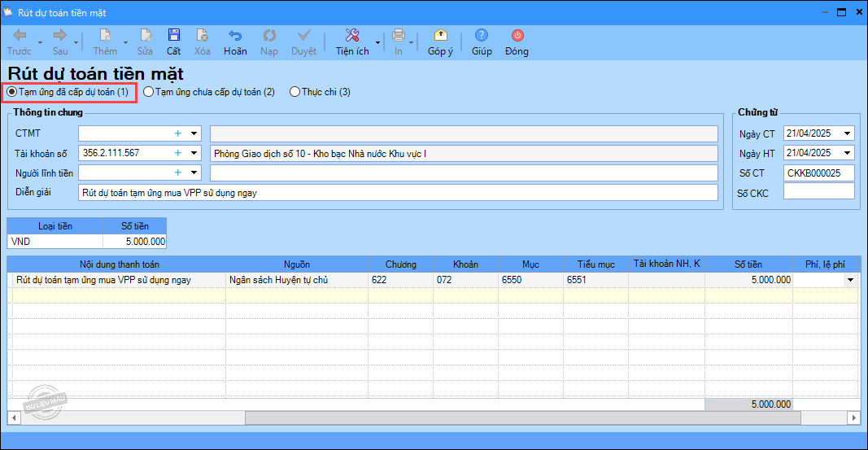Close the form with Đóng
This screenshot has height=450, width=868.
[x=517, y=42]
